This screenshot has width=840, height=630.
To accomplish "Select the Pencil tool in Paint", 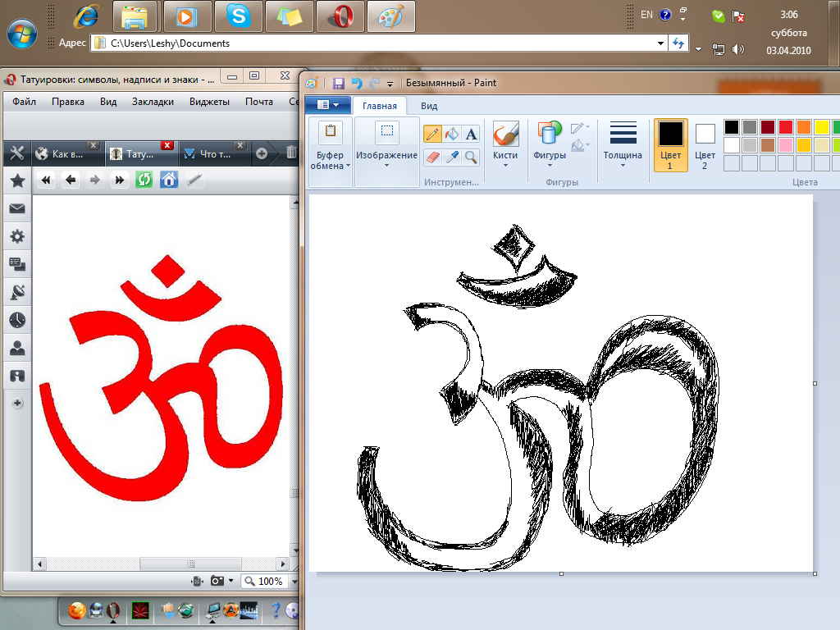I will coord(432,134).
